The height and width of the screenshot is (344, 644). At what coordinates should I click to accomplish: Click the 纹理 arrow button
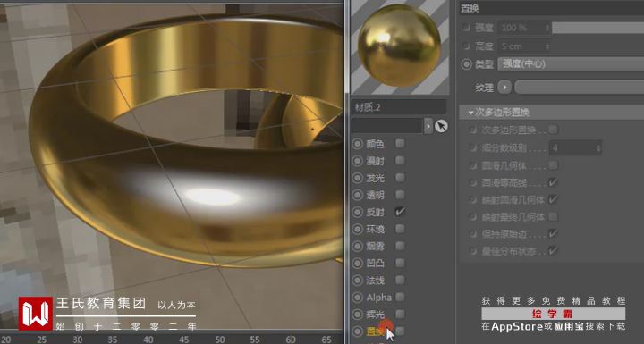tap(504, 87)
